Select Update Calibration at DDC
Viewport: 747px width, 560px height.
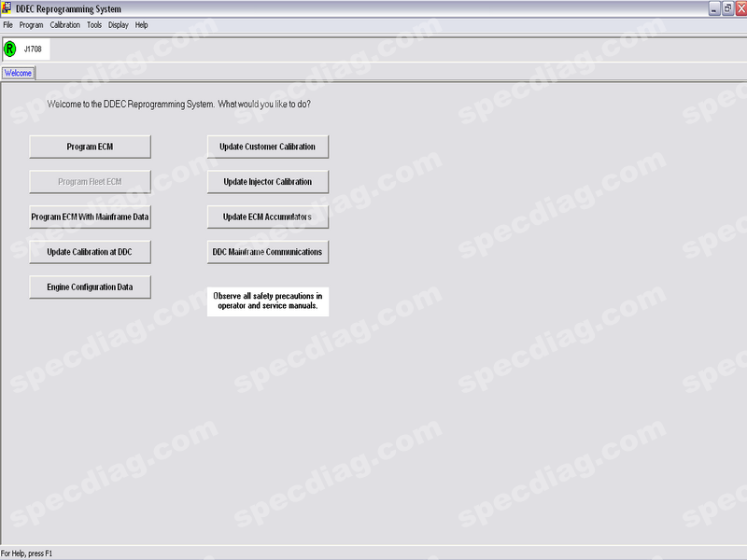pyautogui.click(x=90, y=252)
